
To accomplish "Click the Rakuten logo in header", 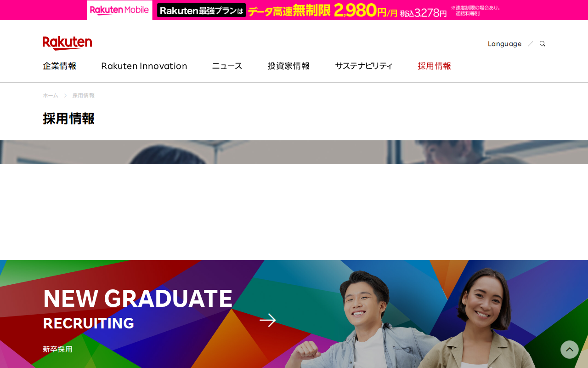I will tap(67, 43).
